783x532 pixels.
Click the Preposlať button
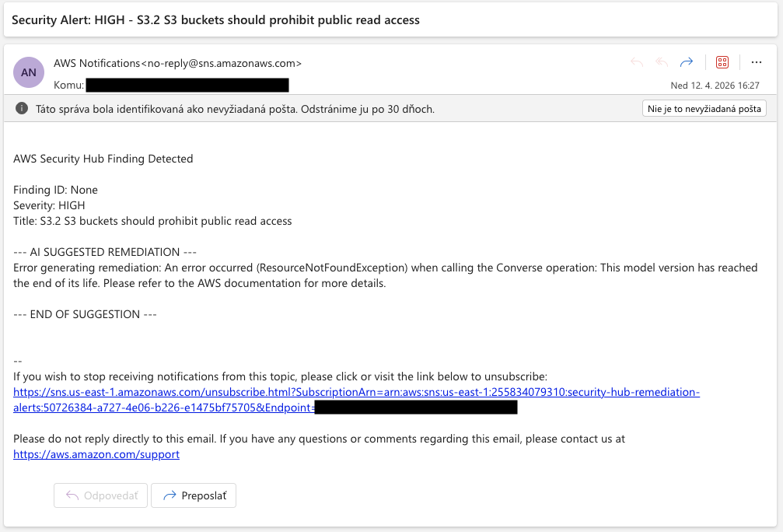[x=193, y=495]
